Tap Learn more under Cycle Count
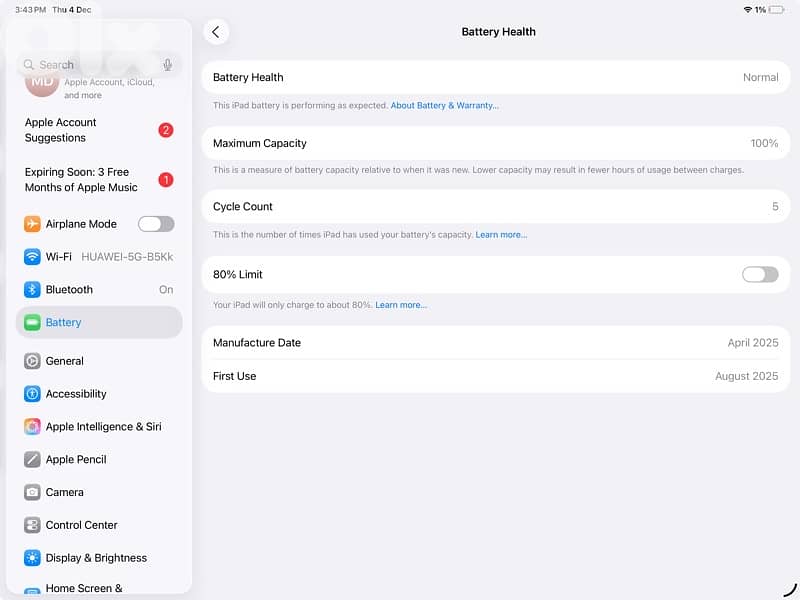The height and width of the screenshot is (600, 800). [502, 235]
